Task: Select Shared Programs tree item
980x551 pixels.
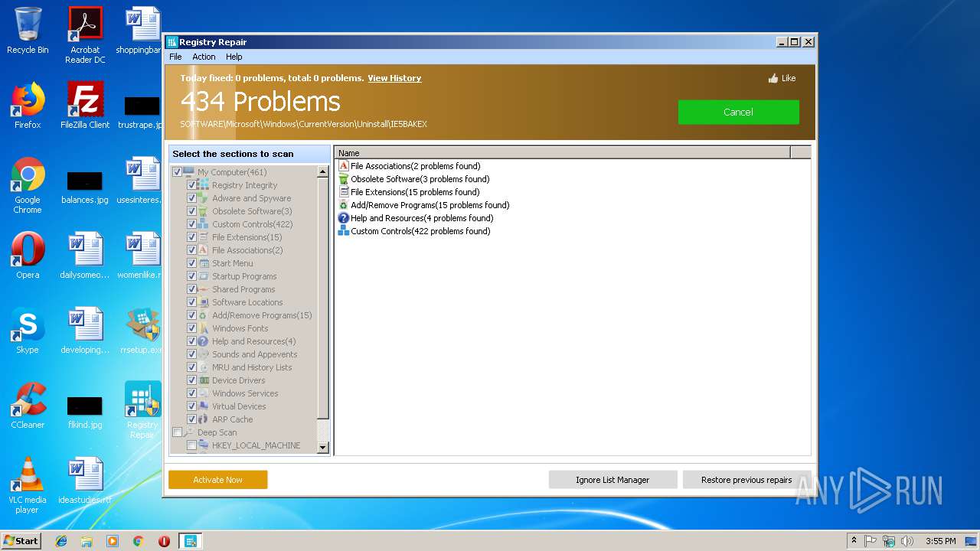Action: [x=243, y=289]
